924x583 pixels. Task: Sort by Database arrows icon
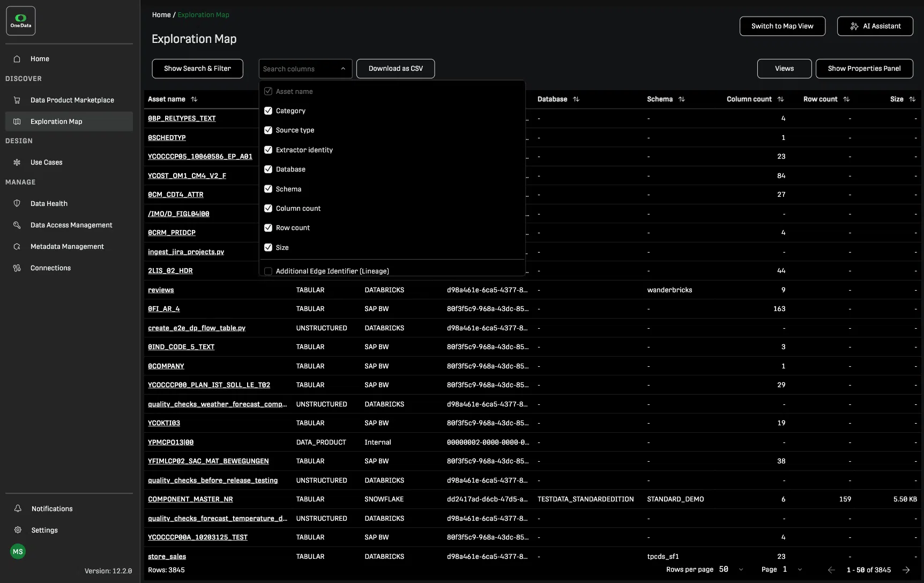click(x=576, y=99)
